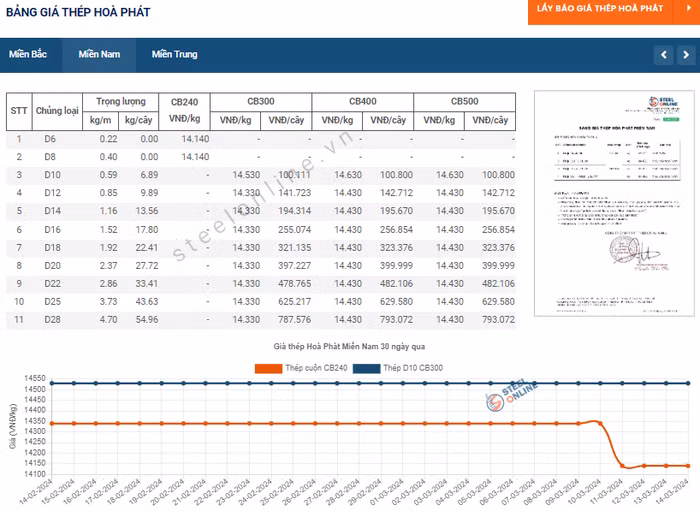Select the Miền Nam tab
Screen dimensions: 700x512
(99, 54)
